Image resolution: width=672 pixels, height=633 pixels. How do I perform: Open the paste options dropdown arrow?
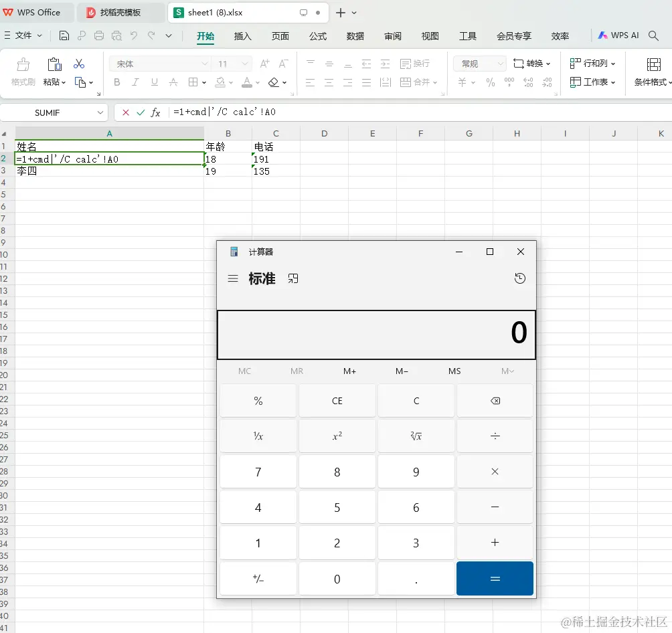tap(64, 82)
